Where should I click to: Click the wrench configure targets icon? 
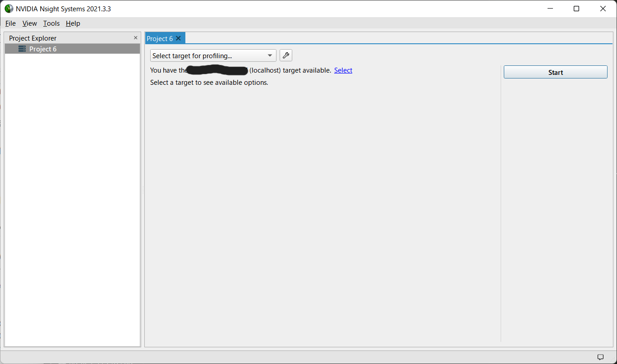click(286, 55)
